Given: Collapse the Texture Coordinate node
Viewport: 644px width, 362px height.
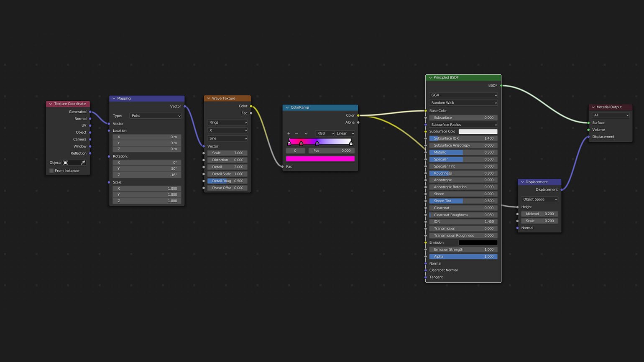Looking at the screenshot, I should tap(51, 104).
